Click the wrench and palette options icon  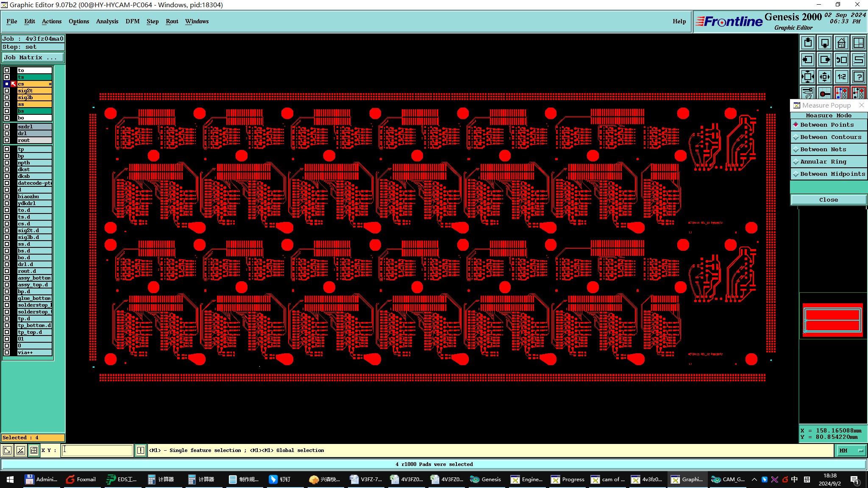(x=808, y=93)
